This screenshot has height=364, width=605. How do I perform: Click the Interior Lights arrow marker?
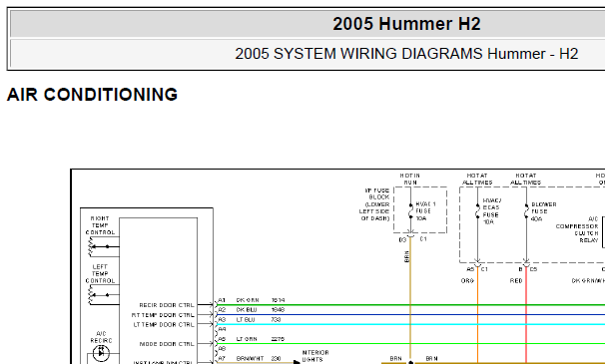point(297,362)
